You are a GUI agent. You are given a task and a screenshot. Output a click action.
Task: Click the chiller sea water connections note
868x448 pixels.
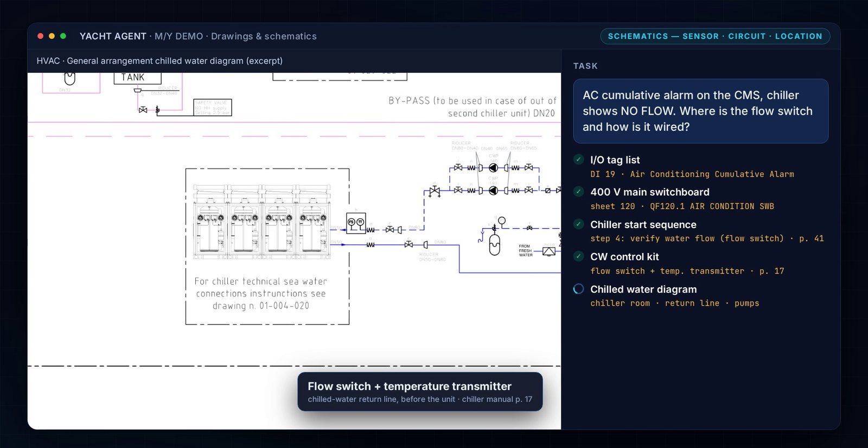coord(261,293)
